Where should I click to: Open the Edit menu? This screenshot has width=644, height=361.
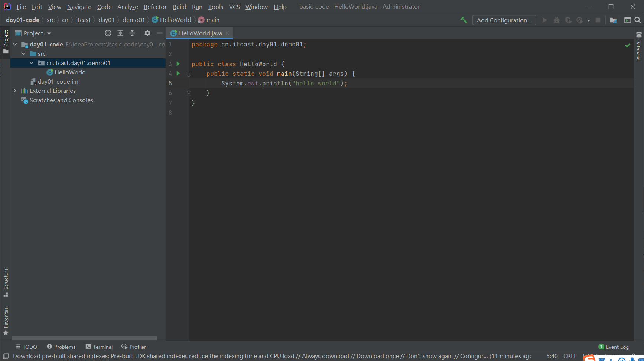(37, 7)
